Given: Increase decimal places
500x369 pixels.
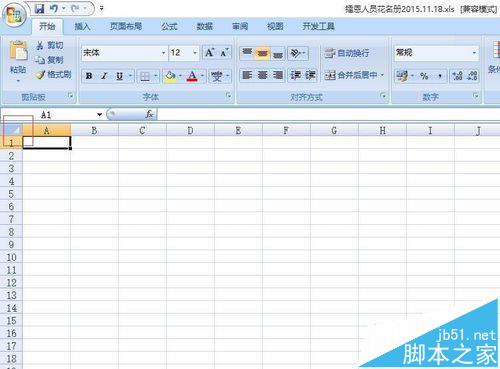Looking at the screenshot, I should pos(457,76).
